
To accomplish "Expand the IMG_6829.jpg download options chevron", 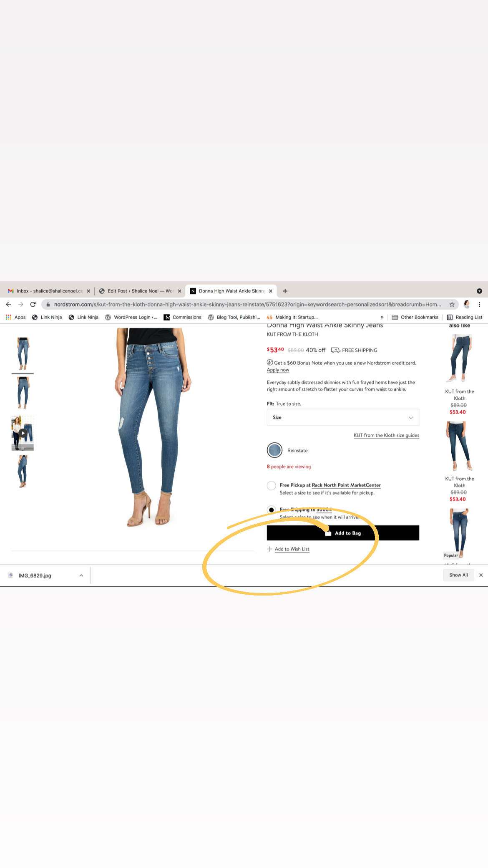I will click(81, 575).
